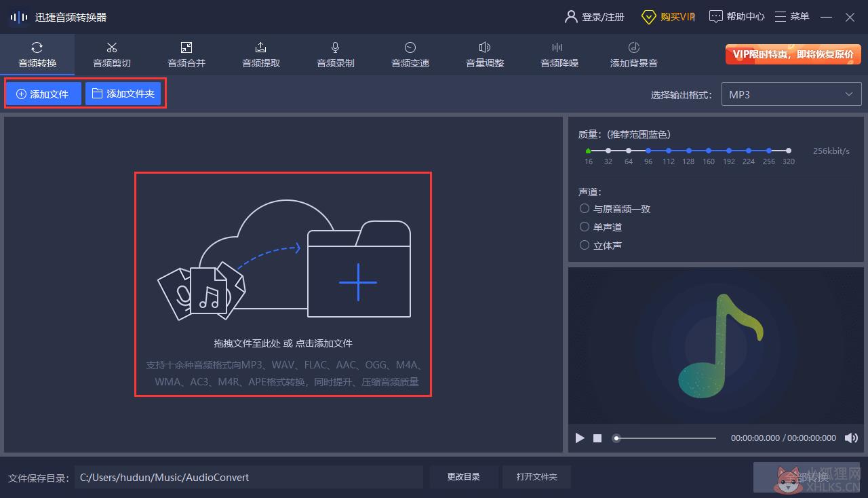Open the 音频降噪 tab
Screen dimensions: 868x498
[559, 55]
